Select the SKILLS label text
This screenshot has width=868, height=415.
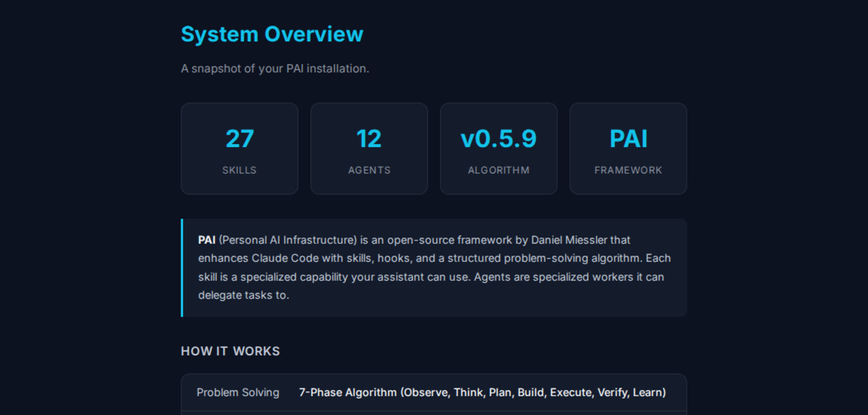point(239,170)
